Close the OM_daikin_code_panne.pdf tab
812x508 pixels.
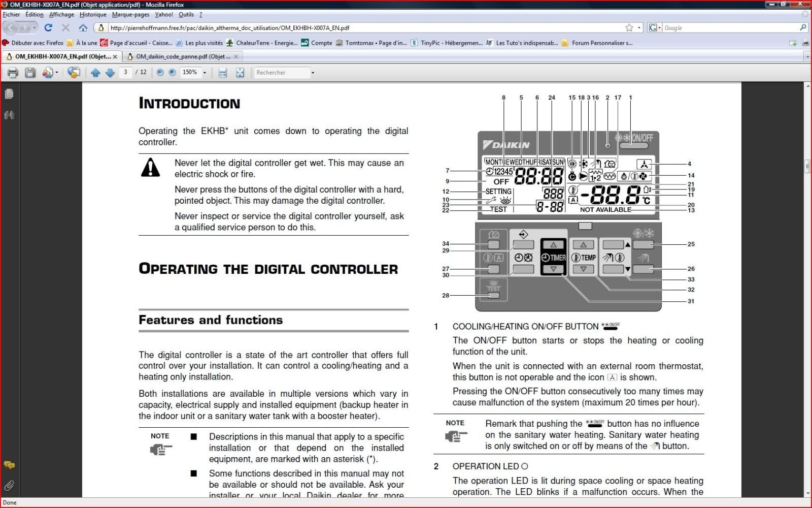click(235, 56)
